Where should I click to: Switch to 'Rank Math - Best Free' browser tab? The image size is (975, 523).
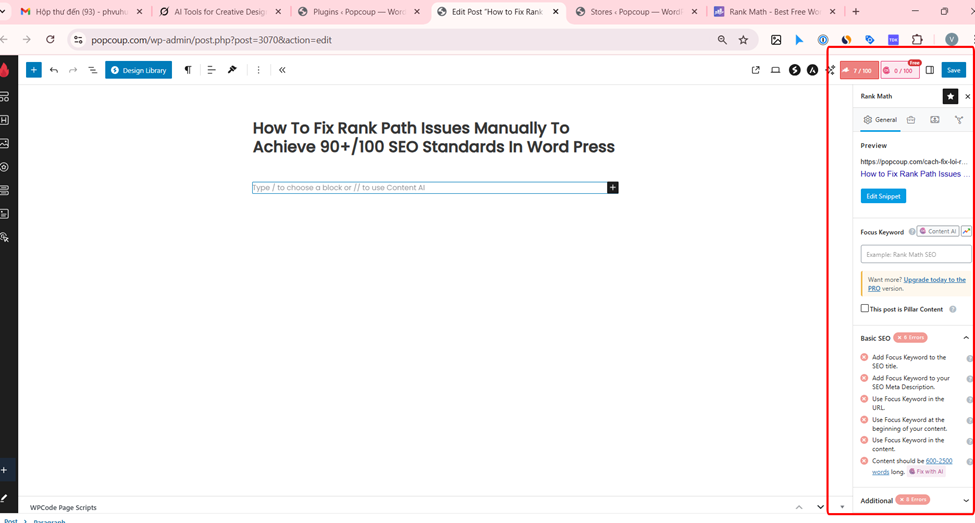coord(775,12)
